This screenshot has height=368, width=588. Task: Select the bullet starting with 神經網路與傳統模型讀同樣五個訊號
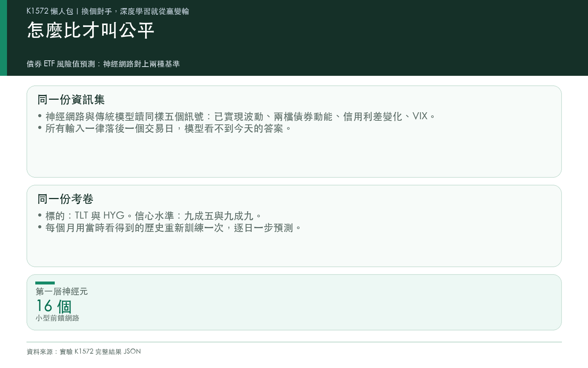[237, 117]
